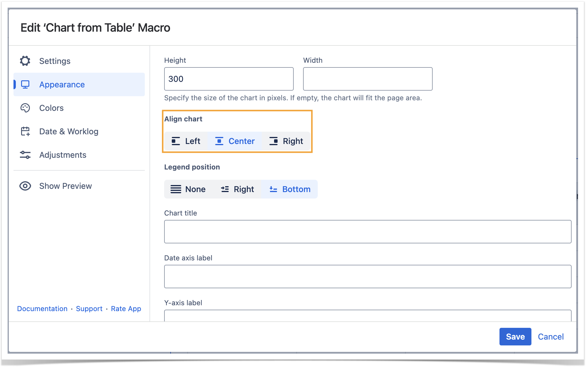Image resolution: width=588 pixels, height=368 pixels.
Task: Set legend position to Bottom
Action: [x=290, y=189]
